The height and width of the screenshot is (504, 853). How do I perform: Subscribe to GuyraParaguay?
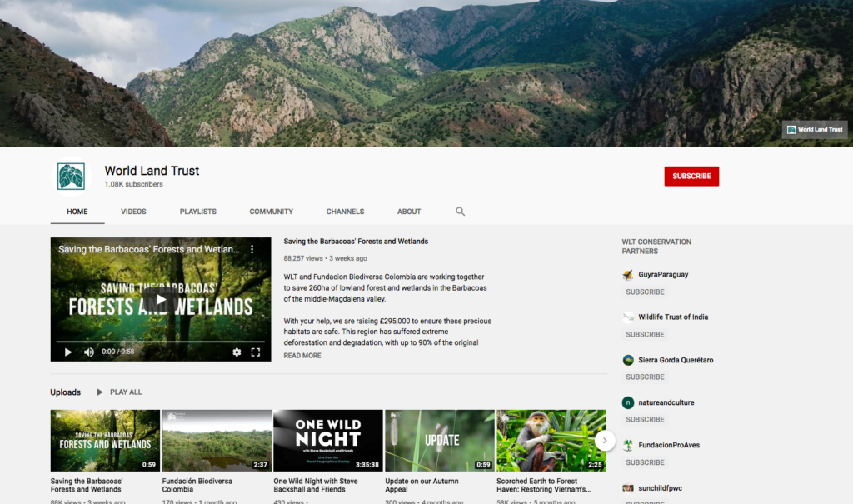[645, 292]
